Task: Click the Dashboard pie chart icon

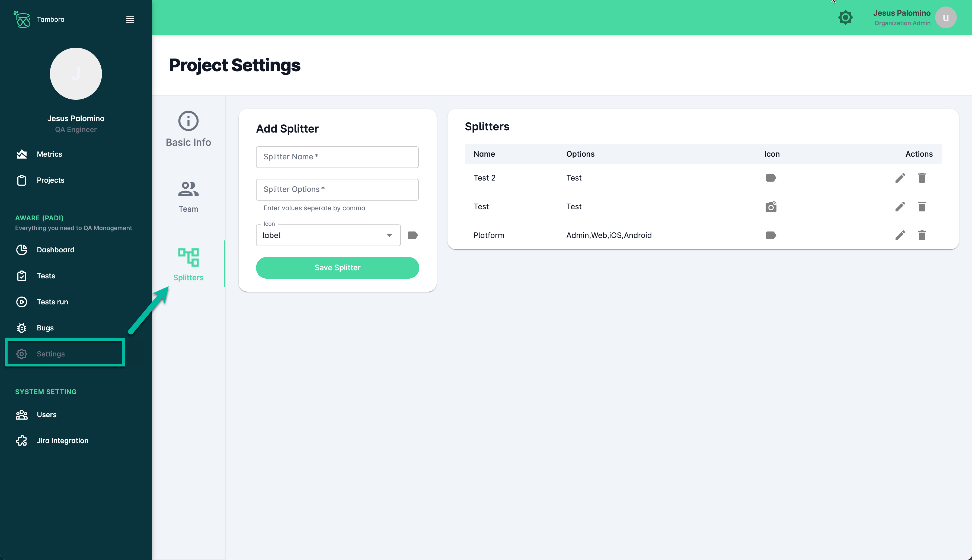Action: pos(21,250)
